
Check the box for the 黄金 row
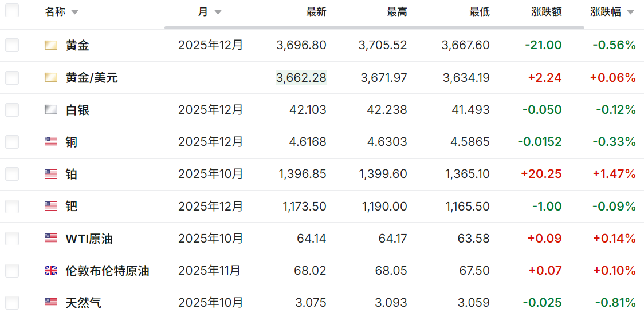click(x=12, y=45)
